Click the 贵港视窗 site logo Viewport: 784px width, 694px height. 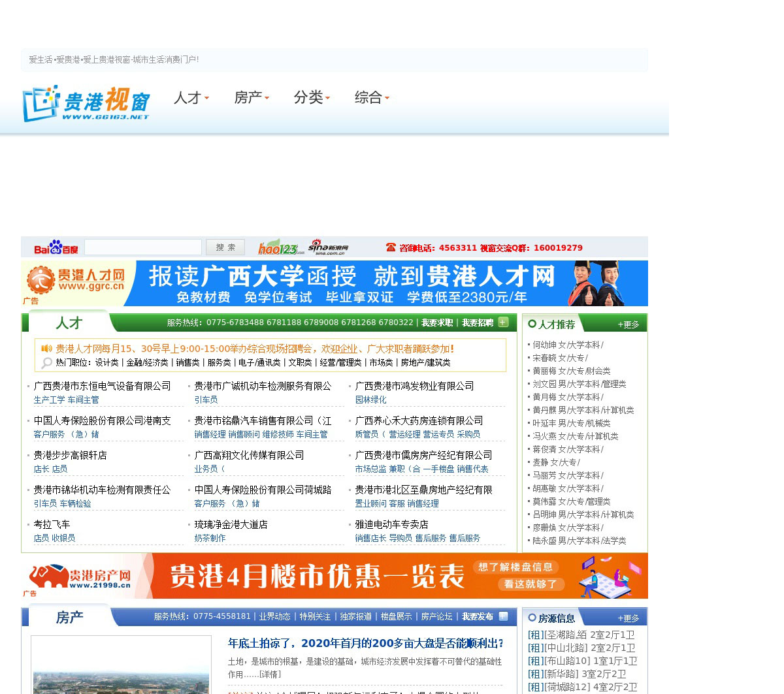[86, 103]
